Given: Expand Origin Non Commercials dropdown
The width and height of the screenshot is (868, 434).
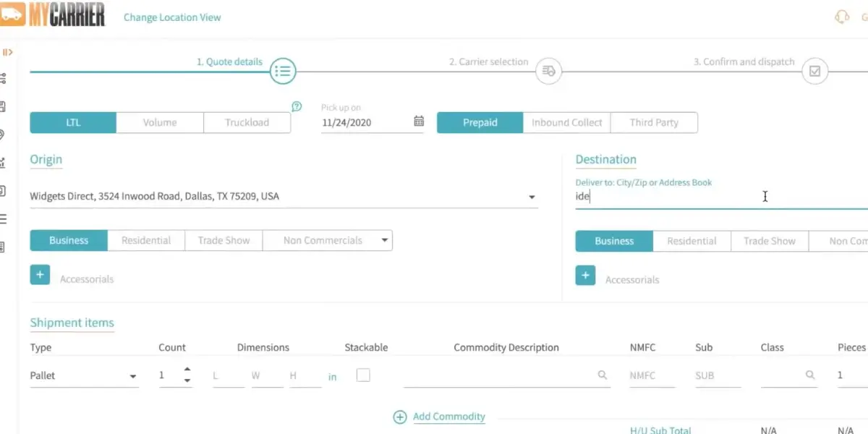Looking at the screenshot, I should [385, 241].
